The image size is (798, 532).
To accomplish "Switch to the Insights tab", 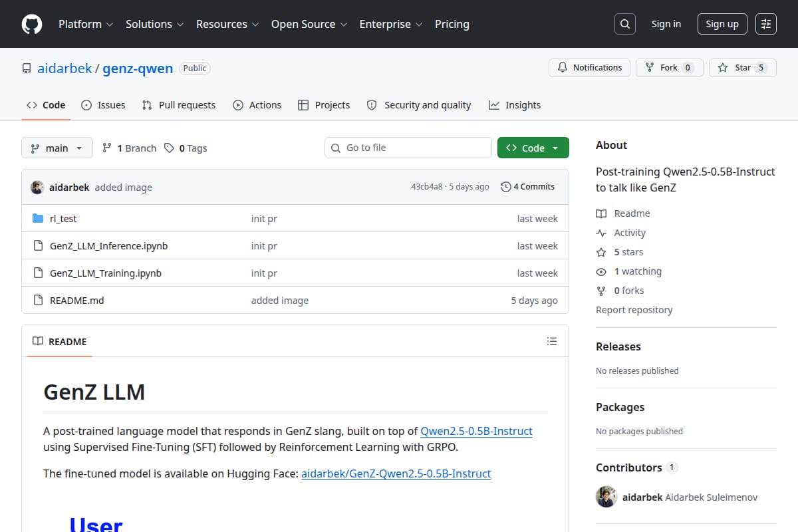I will [x=515, y=105].
